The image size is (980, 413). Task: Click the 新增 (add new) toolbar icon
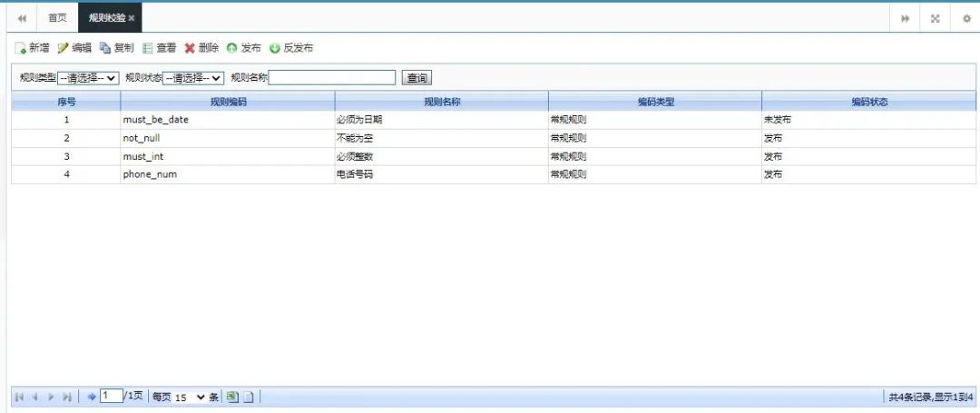[x=20, y=48]
